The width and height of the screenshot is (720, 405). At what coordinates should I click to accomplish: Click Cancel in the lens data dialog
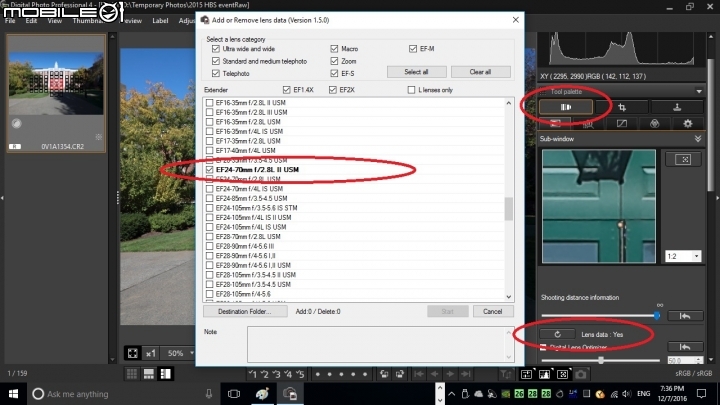point(493,311)
